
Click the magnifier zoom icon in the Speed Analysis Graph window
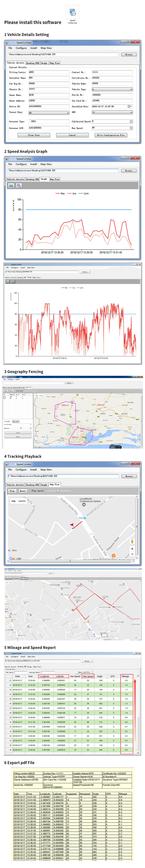[x=19, y=185]
